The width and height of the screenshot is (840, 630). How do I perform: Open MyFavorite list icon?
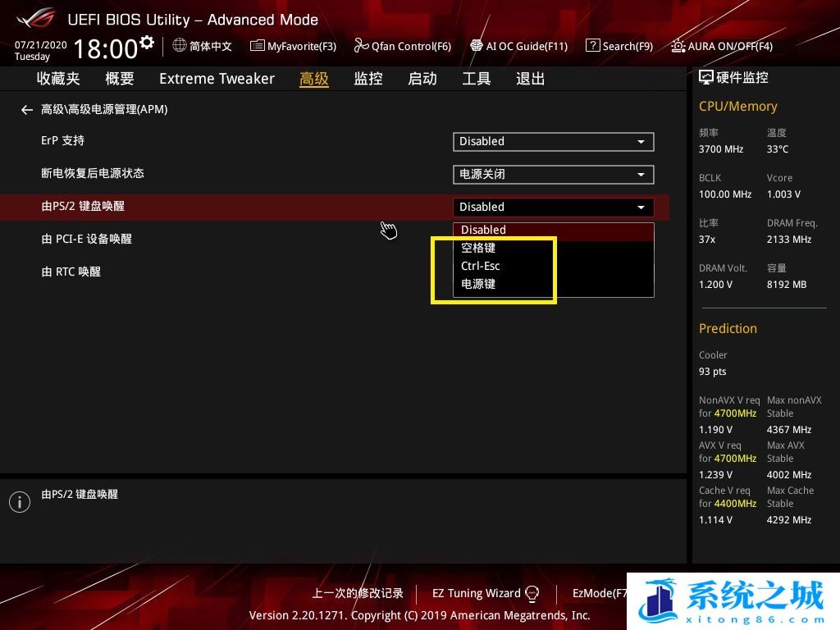coord(257,46)
